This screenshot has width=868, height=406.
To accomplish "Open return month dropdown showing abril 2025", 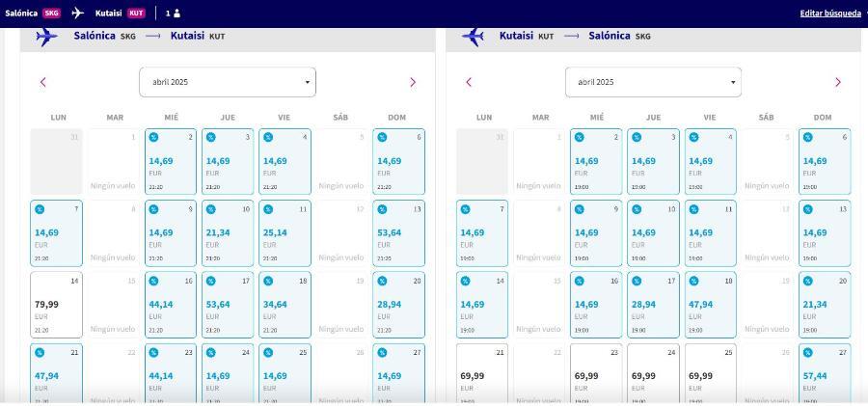I will click(653, 82).
